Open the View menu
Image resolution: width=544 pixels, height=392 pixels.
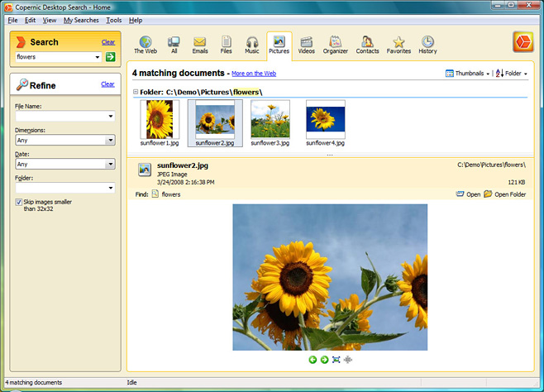click(x=50, y=20)
